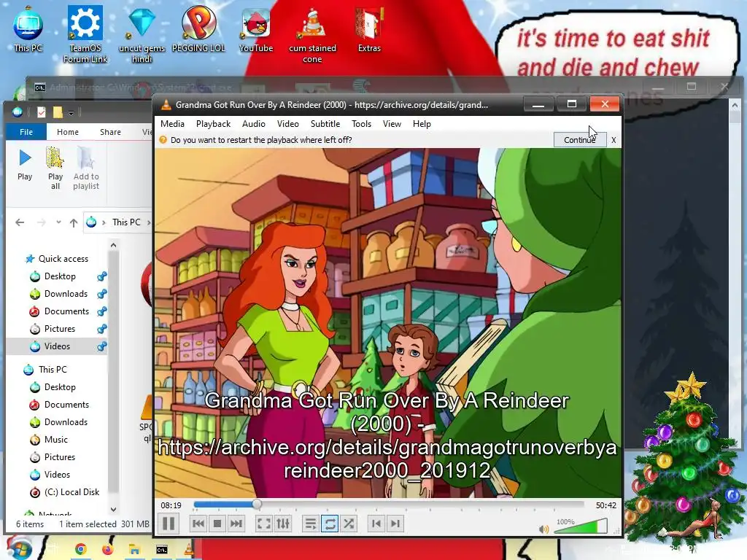Open the Video menu

coord(287,124)
